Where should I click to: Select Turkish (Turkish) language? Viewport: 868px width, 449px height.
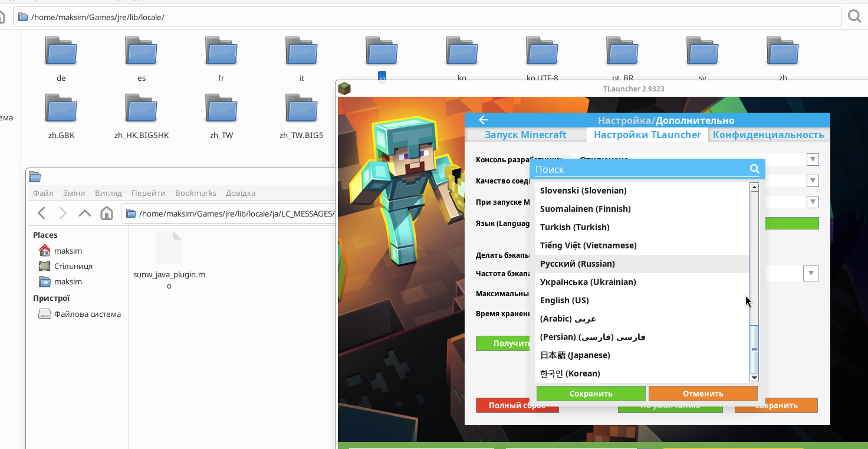tap(642, 227)
